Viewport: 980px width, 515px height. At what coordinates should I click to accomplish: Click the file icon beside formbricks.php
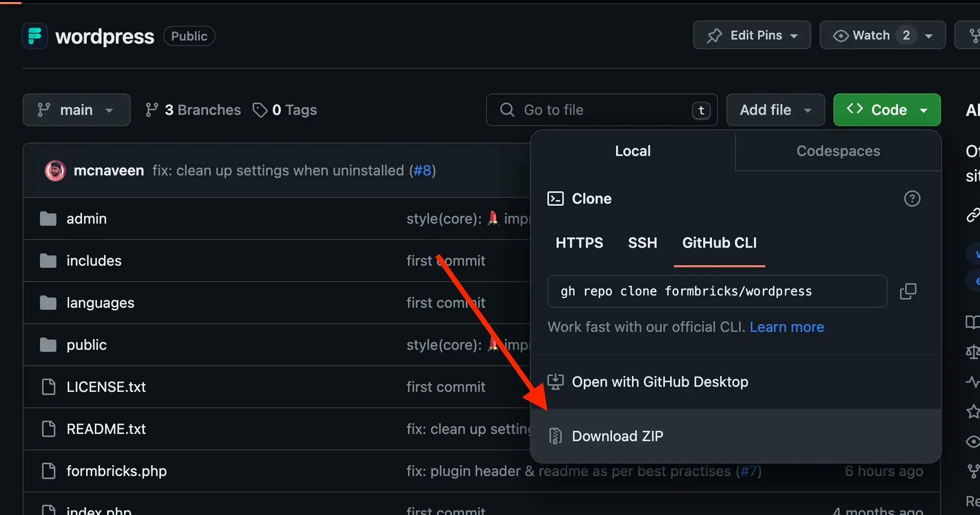point(48,471)
